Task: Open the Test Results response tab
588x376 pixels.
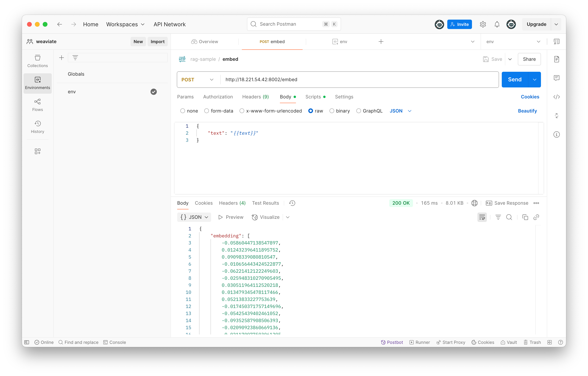Action: tap(265, 203)
